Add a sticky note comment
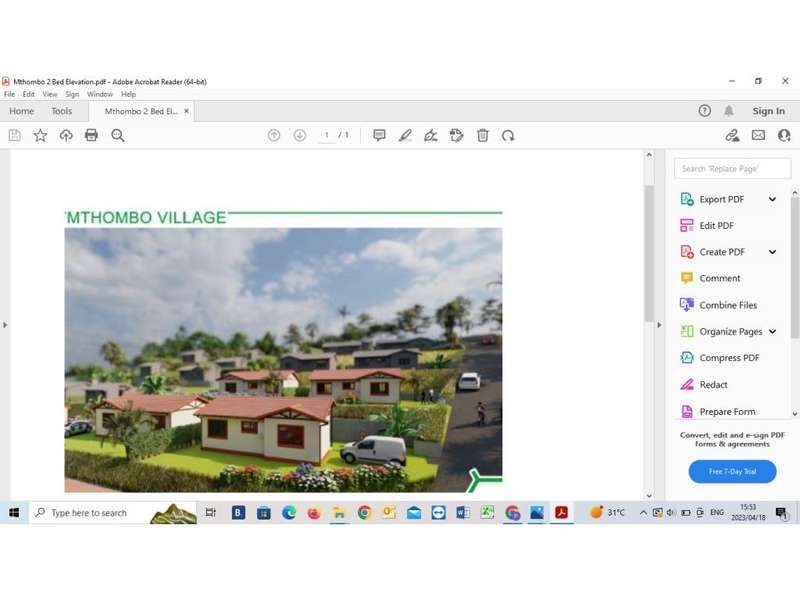800x600 pixels. (x=379, y=135)
